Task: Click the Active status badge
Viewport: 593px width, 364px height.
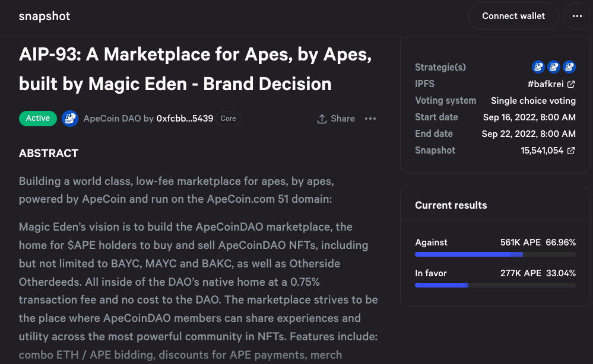Action: tap(38, 119)
